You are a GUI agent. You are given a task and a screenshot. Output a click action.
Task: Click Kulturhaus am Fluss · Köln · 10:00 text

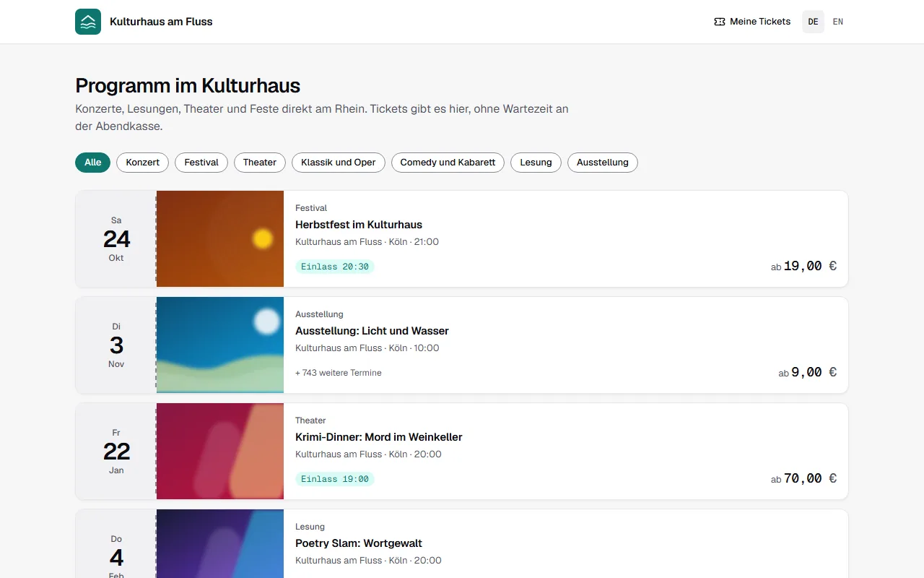point(367,348)
